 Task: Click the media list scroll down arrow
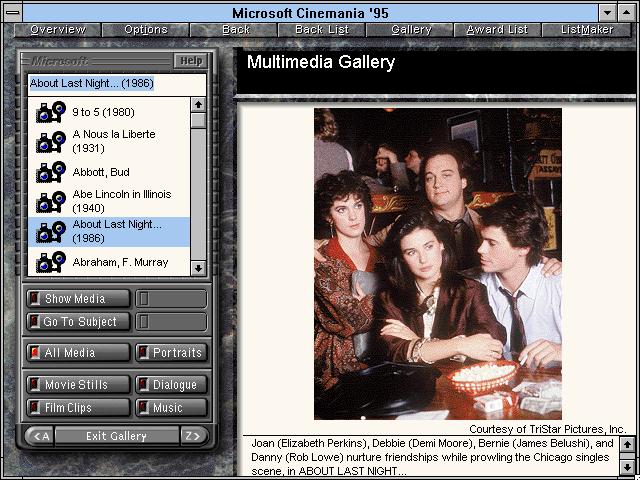coord(198,268)
